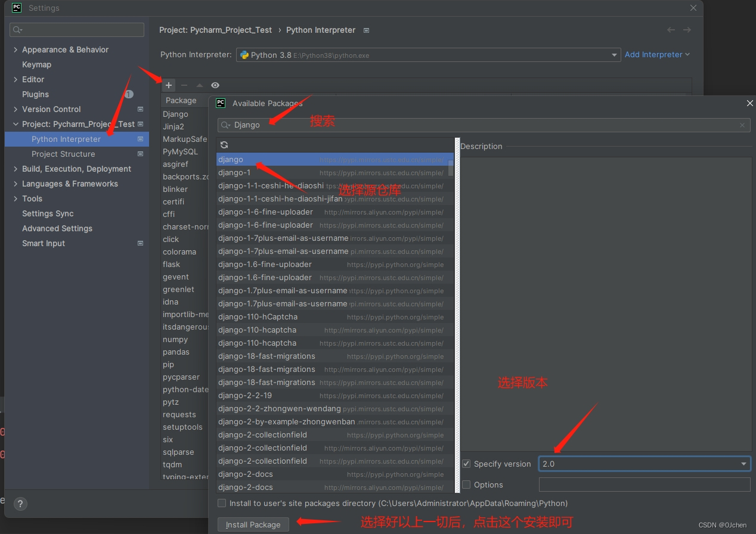Open the Keymap settings page
This screenshot has height=534, width=756.
pyautogui.click(x=36, y=64)
